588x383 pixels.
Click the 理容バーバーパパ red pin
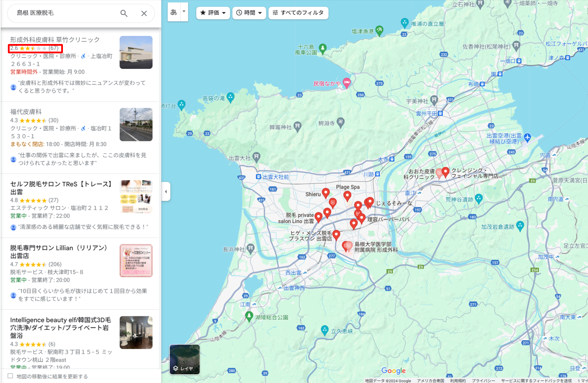(362, 219)
